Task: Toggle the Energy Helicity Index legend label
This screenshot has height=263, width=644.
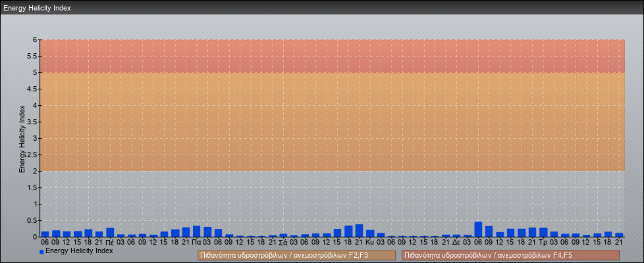Action: coord(79,251)
